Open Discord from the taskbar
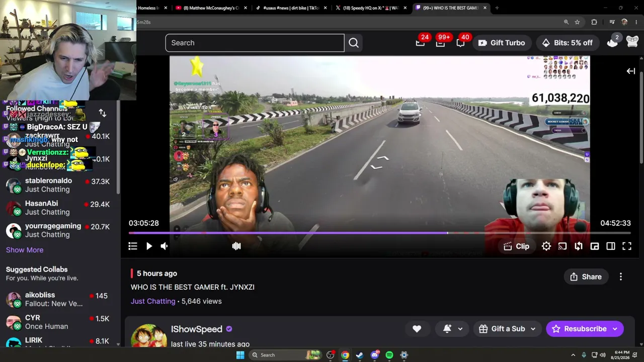This screenshot has width=644, height=362. pyautogui.click(x=374, y=355)
